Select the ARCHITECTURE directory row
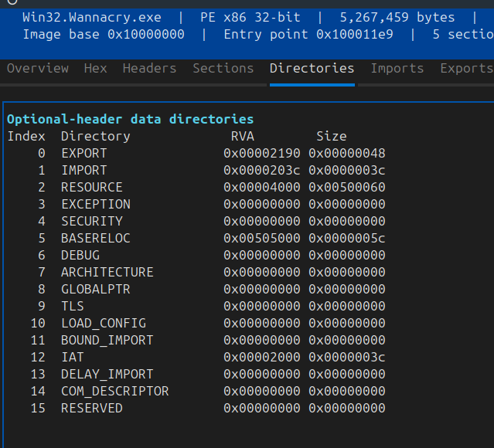 pos(196,273)
